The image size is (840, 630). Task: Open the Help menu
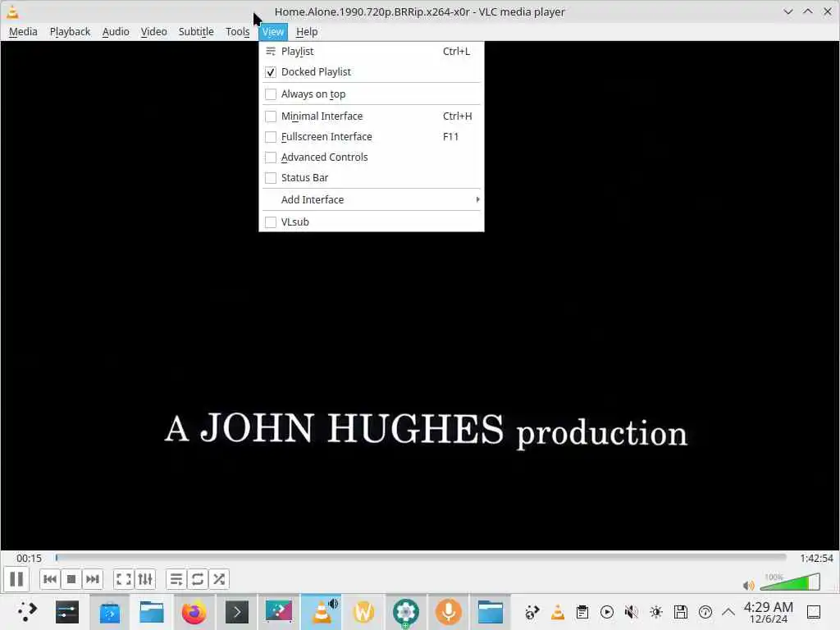[x=307, y=32]
